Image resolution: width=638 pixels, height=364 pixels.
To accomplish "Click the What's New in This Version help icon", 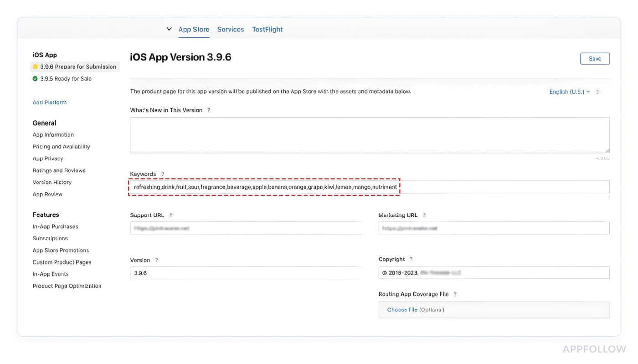I will (x=209, y=110).
